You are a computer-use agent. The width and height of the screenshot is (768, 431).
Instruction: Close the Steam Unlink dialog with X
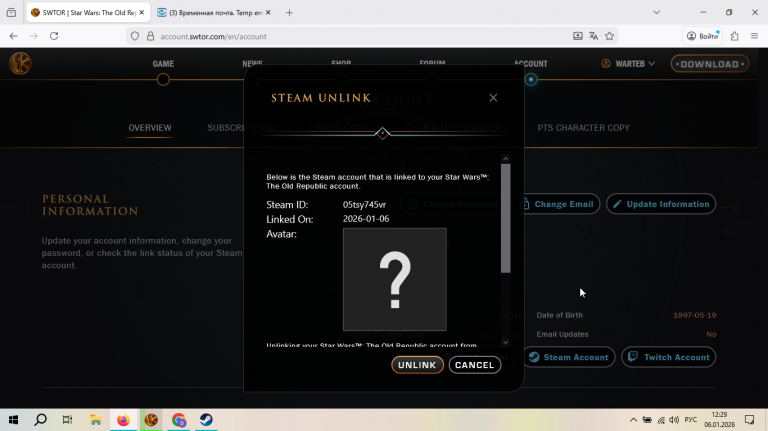tap(493, 98)
